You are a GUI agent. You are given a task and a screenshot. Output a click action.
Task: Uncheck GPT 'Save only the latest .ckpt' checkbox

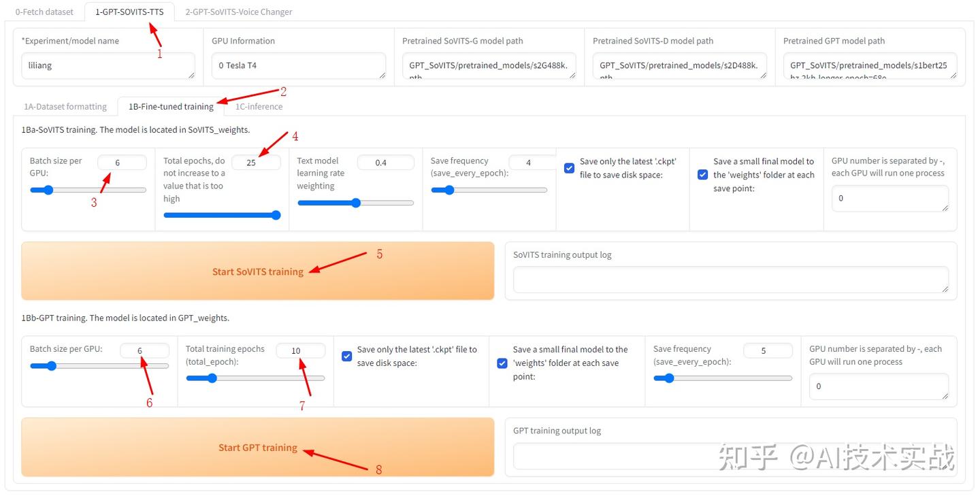click(346, 356)
